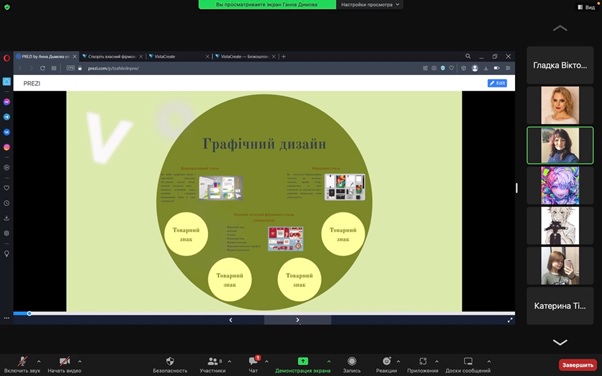Expand the arrow next to Участники
602x376 pixels.
click(229, 361)
